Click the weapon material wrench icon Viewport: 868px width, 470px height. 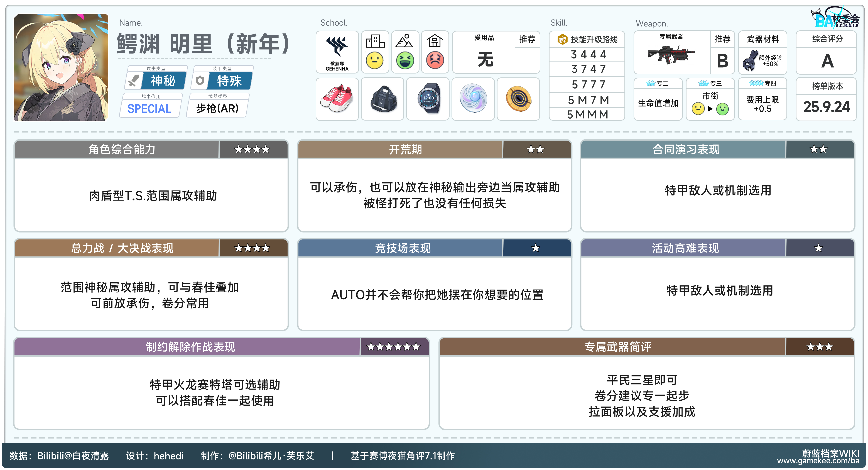coord(750,61)
